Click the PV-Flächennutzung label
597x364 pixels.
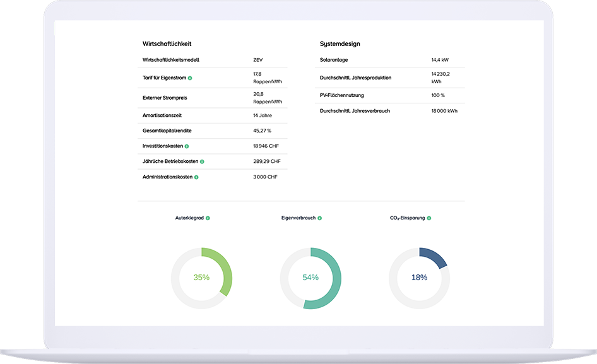(341, 95)
